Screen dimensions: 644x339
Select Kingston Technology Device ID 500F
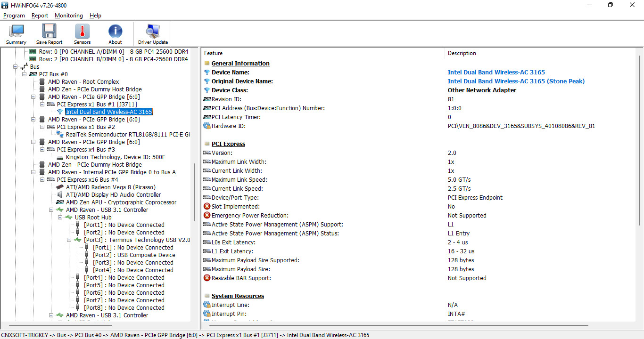116,157
